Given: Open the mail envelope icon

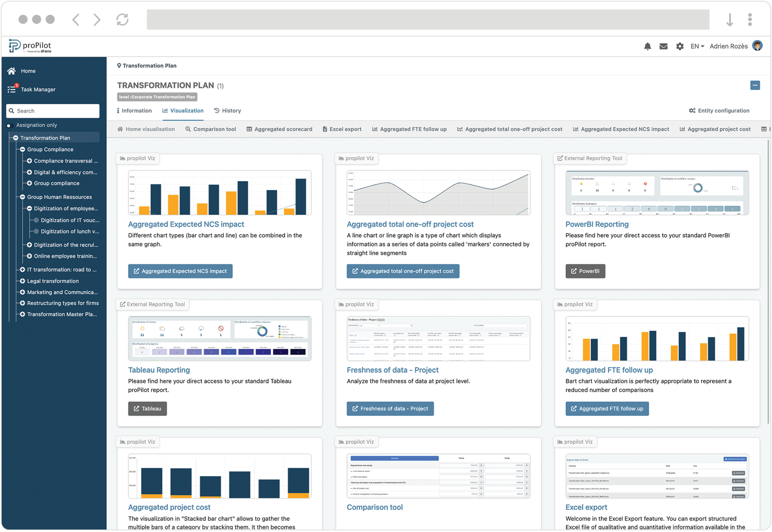Looking at the screenshot, I should tap(663, 46).
